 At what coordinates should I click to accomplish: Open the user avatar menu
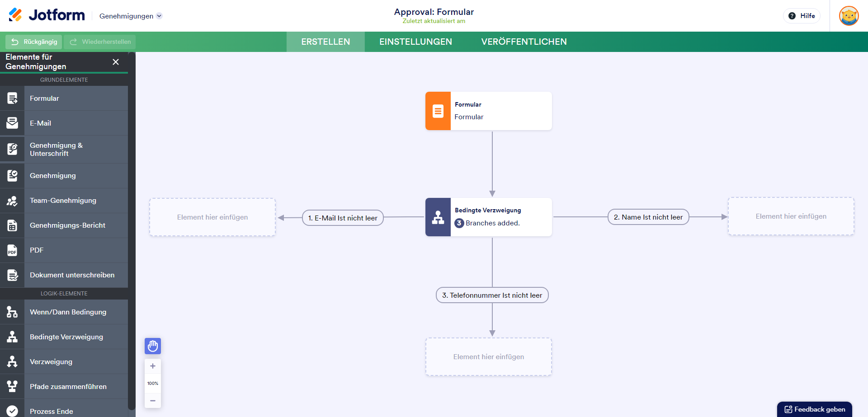(x=849, y=16)
